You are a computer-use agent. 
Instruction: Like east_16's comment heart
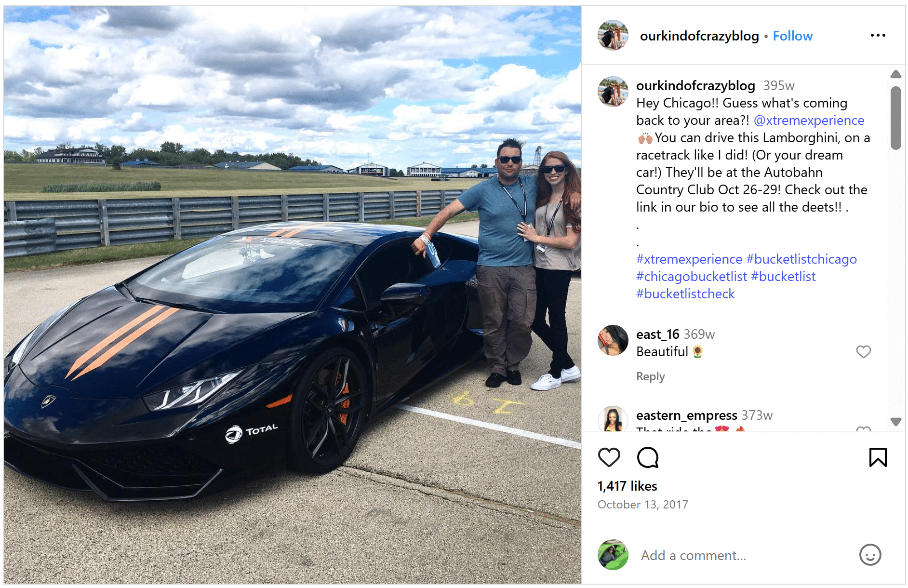tap(863, 352)
